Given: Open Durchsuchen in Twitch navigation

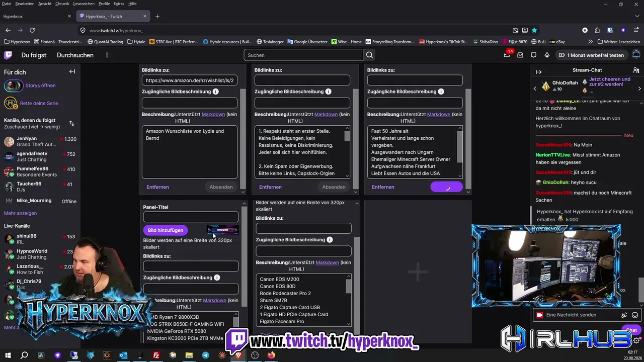Looking at the screenshot, I should tap(75, 55).
